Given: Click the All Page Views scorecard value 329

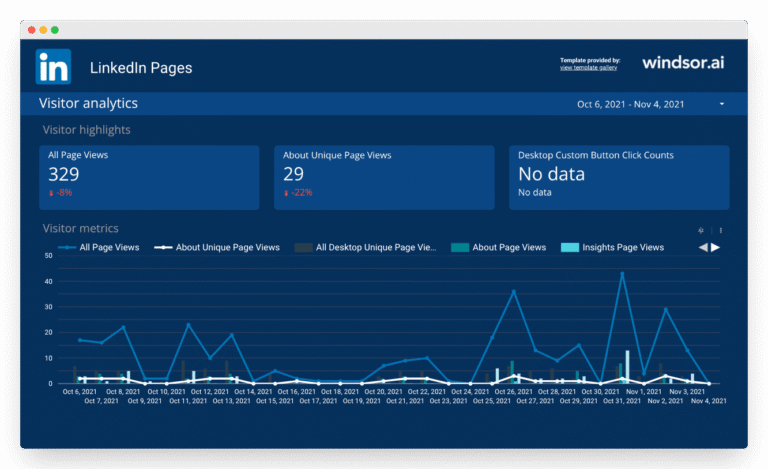Looking at the screenshot, I should (64, 174).
